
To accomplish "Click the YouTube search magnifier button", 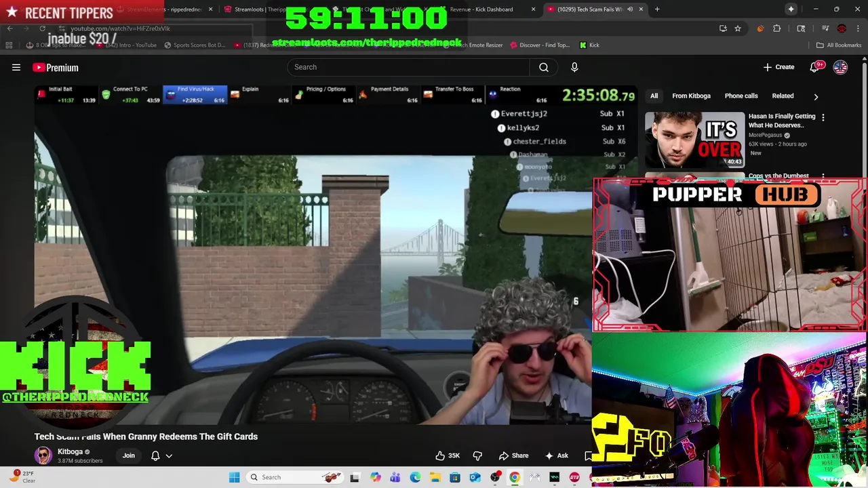I will coord(543,67).
